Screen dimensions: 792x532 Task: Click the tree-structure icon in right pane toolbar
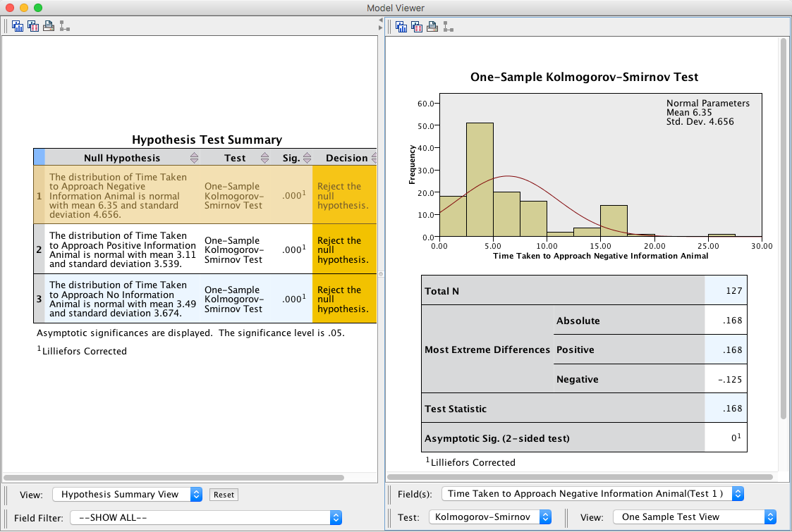pos(448,27)
